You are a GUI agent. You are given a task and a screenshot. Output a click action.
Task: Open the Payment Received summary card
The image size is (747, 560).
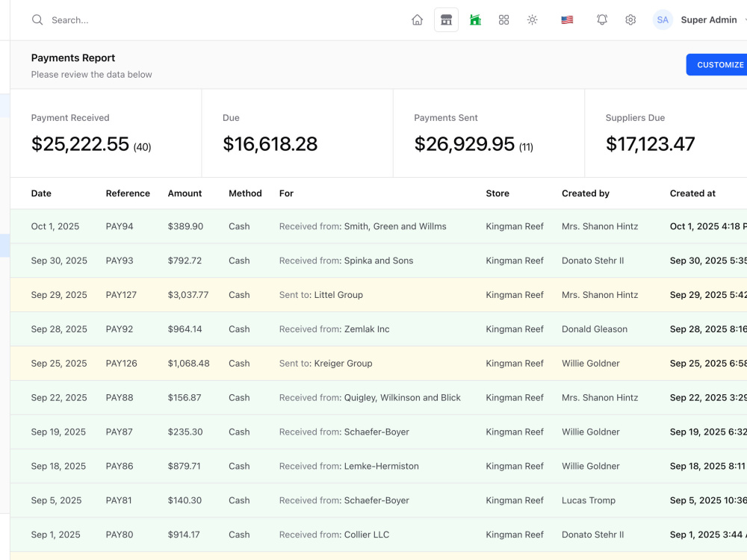tap(106, 134)
